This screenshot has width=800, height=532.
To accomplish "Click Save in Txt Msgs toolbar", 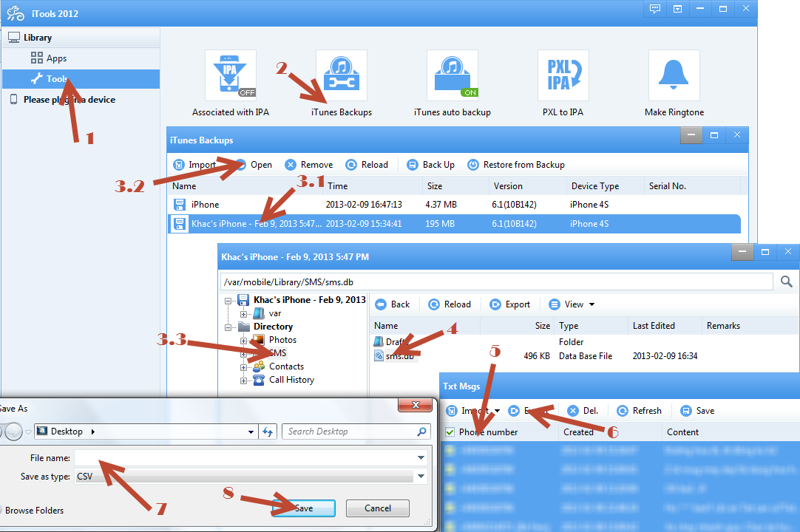I will (x=697, y=411).
